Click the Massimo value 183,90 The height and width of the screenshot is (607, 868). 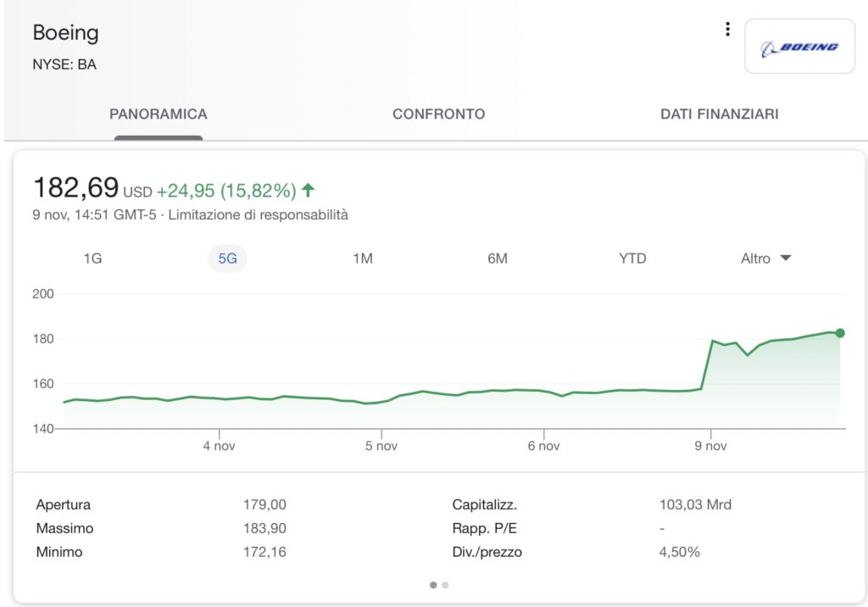(x=264, y=528)
